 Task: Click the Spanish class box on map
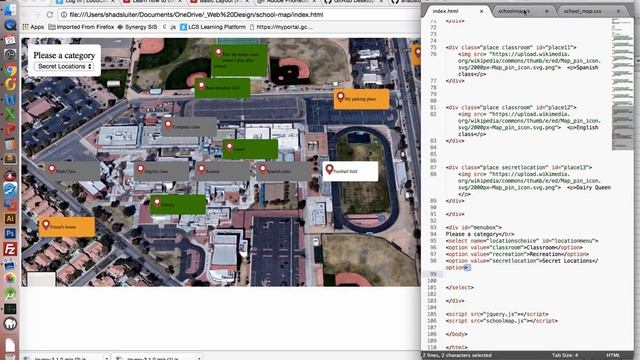pyautogui.click(x=284, y=171)
